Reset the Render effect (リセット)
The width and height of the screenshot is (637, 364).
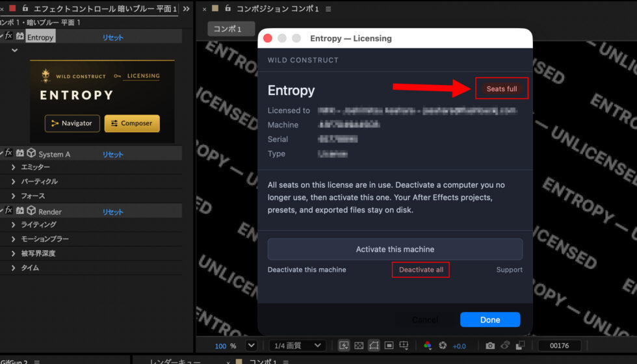112,212
